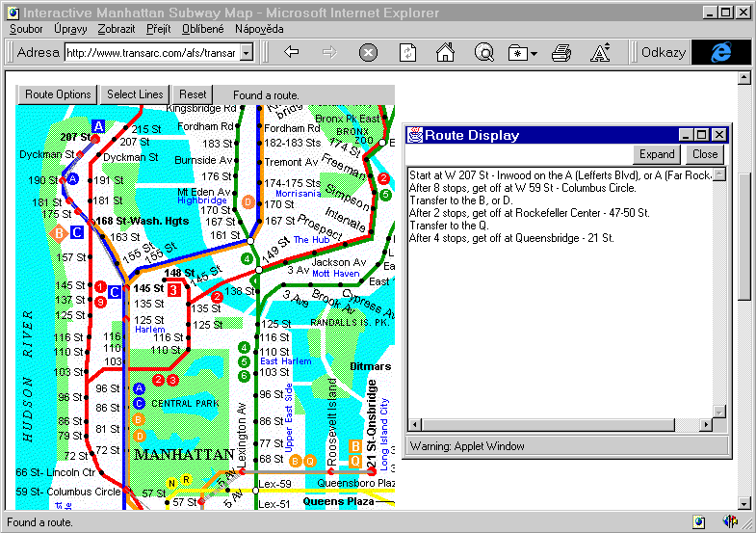Click the Print page icon
The height and width of the screenshot is (533, 756).
point(561,52)
